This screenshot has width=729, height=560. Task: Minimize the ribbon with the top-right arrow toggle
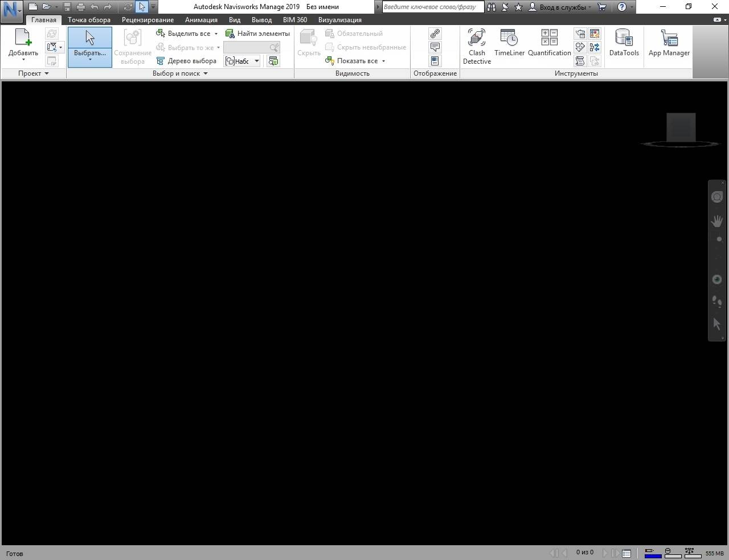(718, 19)
